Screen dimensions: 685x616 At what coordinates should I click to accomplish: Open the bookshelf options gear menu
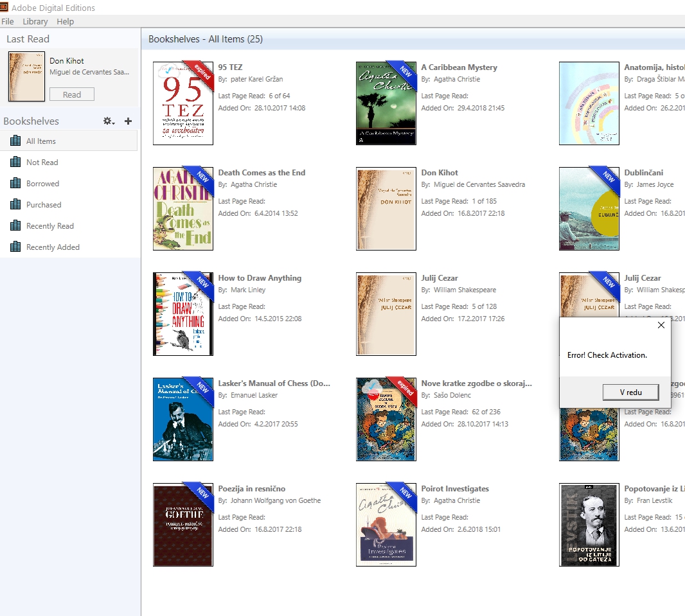[x=109, y=121]
